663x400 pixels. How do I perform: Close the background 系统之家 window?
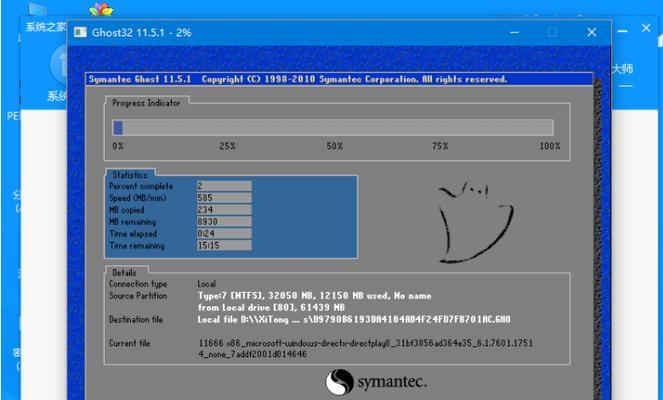pyautogui.click(x=646, y=28)
